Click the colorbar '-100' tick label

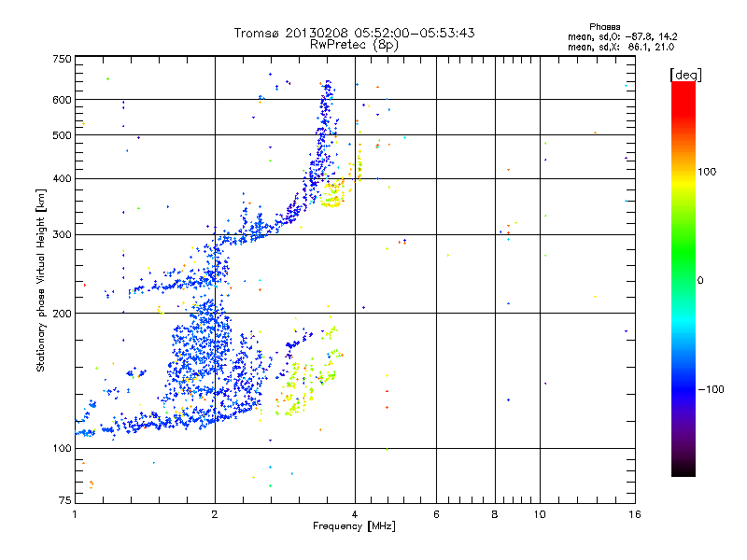point(711,389)
